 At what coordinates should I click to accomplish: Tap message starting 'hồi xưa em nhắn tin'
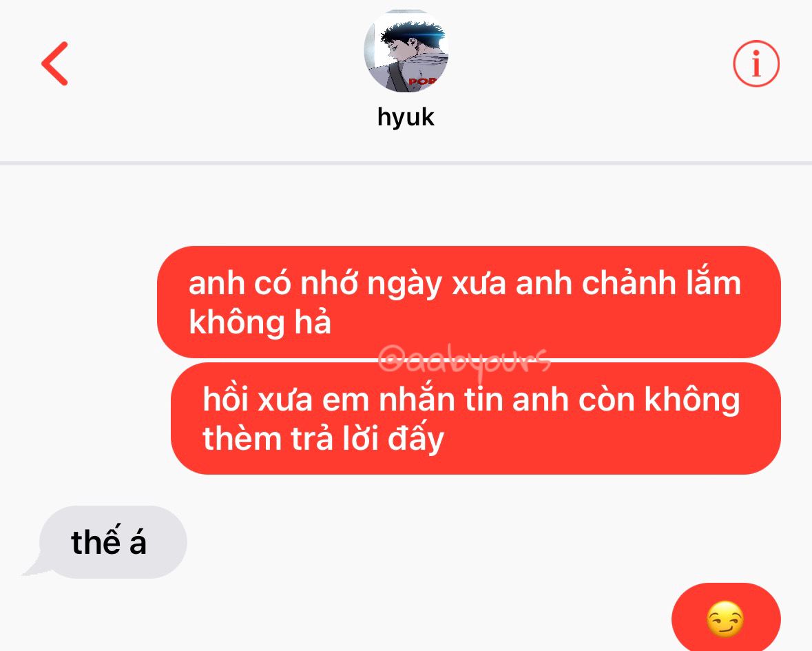point(475,418)
